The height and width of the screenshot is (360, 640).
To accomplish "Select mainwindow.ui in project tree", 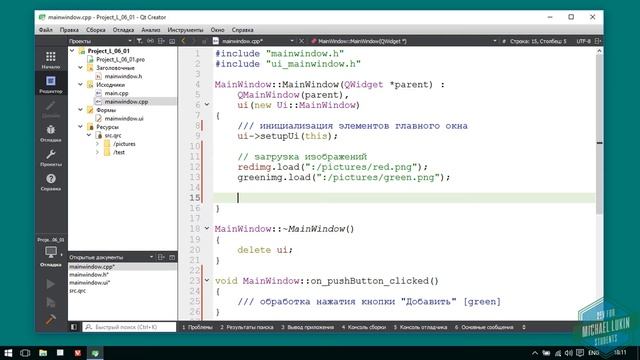I will coord(124,118).
